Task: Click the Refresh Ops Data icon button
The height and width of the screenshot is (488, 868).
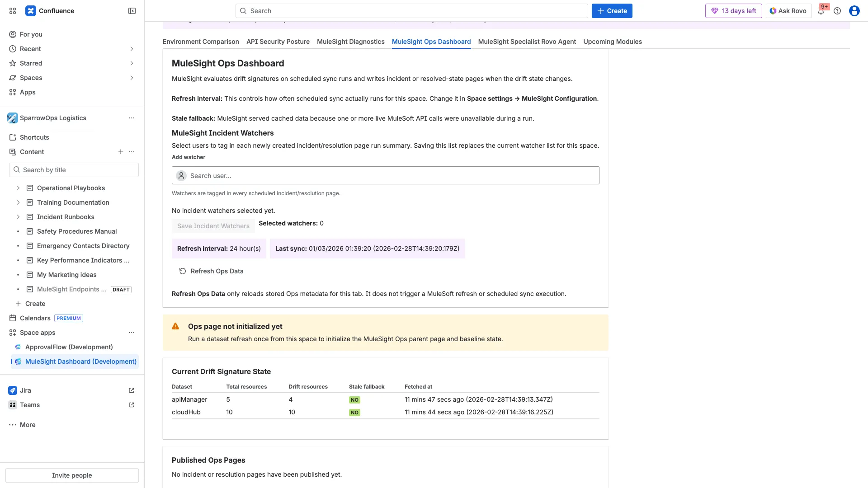Action: 183,271
